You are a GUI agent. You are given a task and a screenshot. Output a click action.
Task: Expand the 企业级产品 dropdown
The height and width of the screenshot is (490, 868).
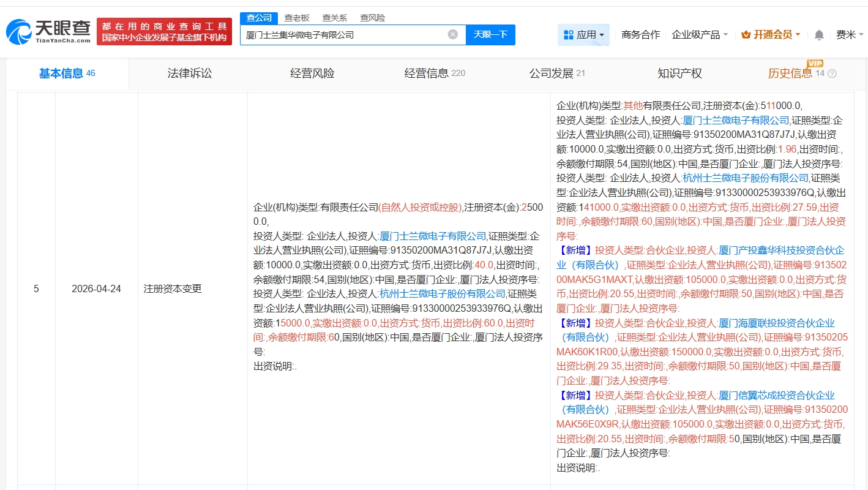click(x=700, y=35)
